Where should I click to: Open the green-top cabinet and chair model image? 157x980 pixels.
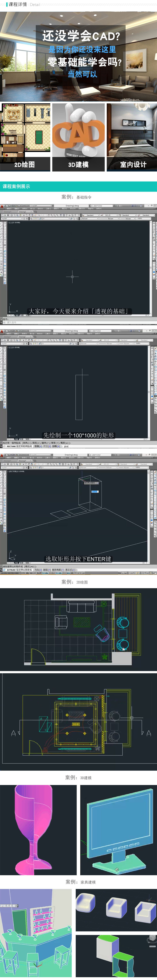point(116,956)
